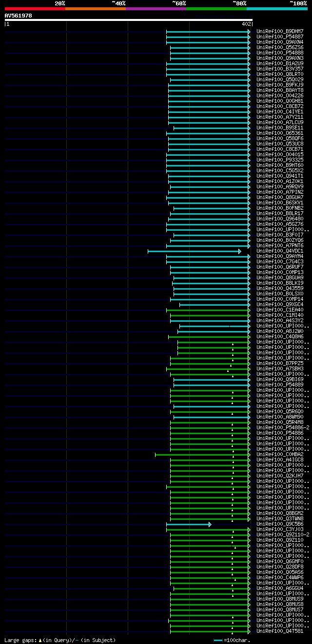312x644 pixels.
Task: Click the UniRef100_Q3TWN8 hit name
Action: pyautogui.click(x=280, y=518)
